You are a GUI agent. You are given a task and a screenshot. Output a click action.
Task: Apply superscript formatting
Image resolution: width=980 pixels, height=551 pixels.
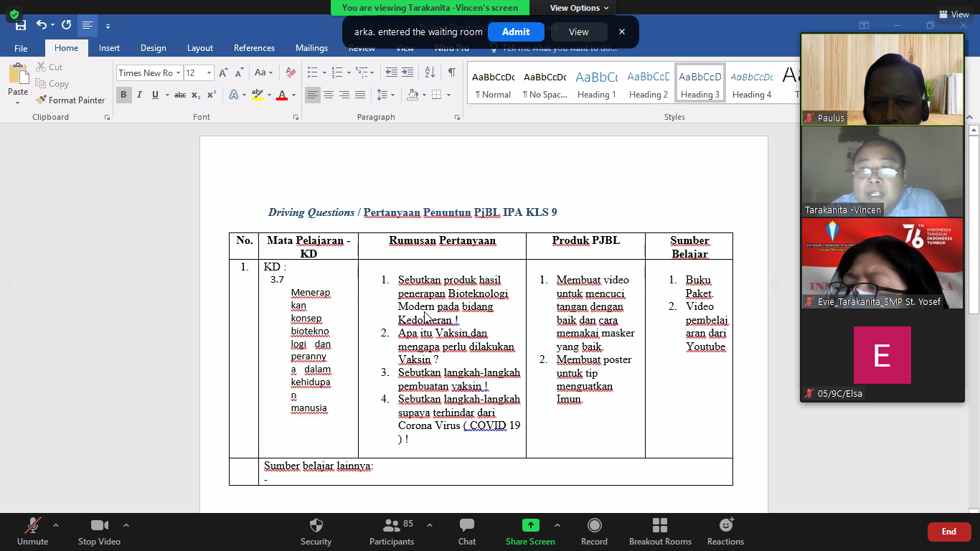coord(212,95)
